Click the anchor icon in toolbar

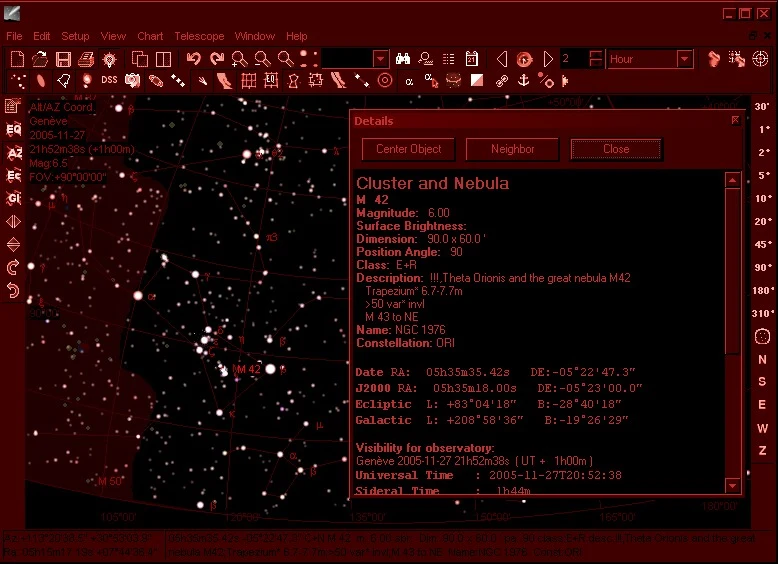point(523,80)
